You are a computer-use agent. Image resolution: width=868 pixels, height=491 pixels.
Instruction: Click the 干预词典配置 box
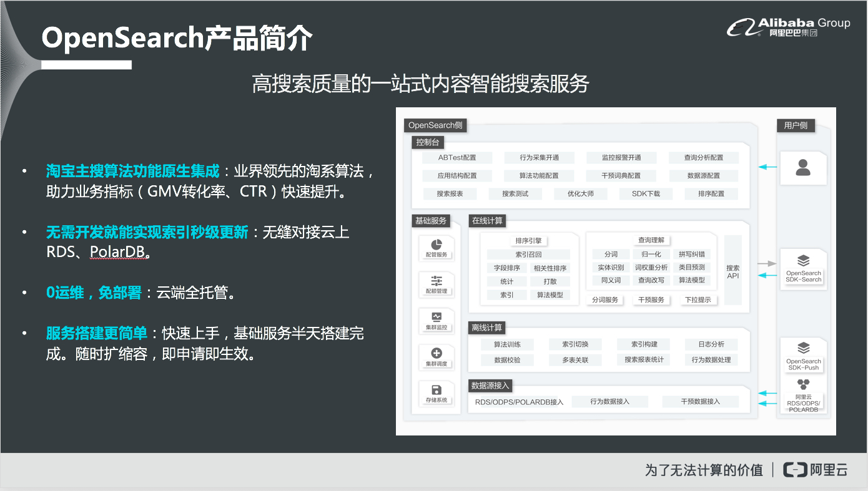pyautogui.click(x=621, y=176)
